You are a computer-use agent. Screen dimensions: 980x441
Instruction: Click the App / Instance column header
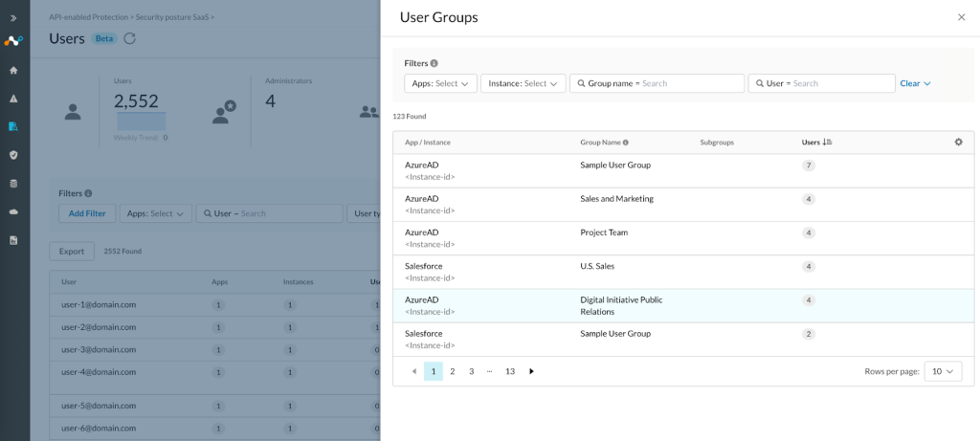(428, 143)
